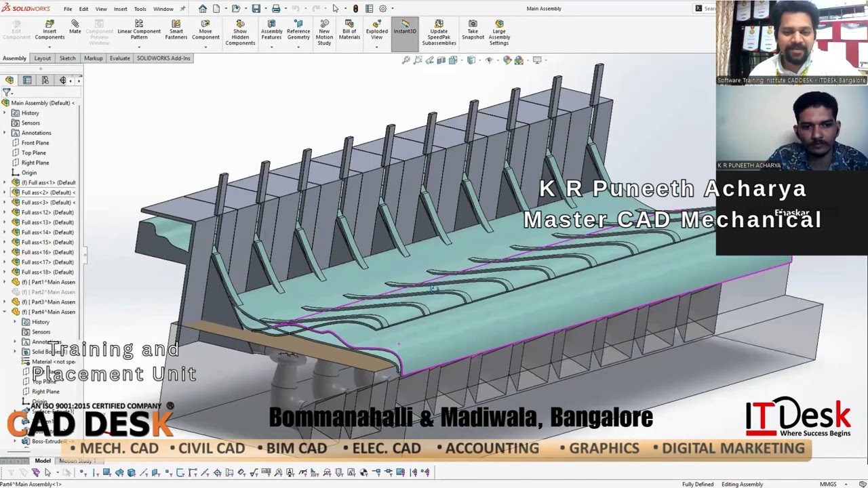The image size is (868, 488).
Task: Open Linear Component Pattern tool
Action: pyautogui.click(x=139, y=29)
